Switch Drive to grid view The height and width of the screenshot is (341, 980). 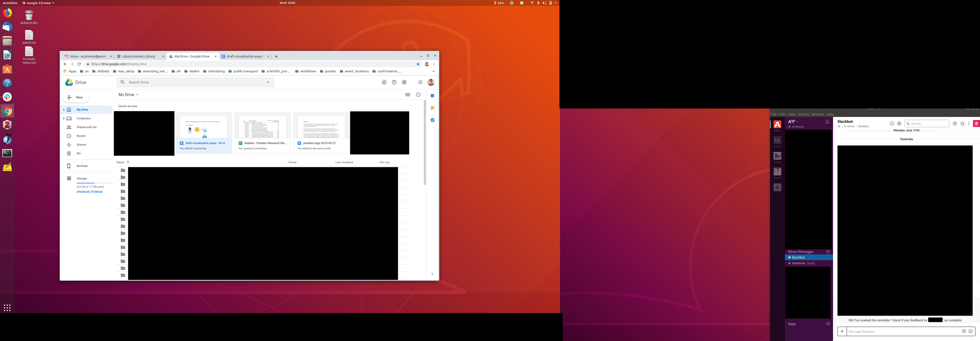(408, 95)
